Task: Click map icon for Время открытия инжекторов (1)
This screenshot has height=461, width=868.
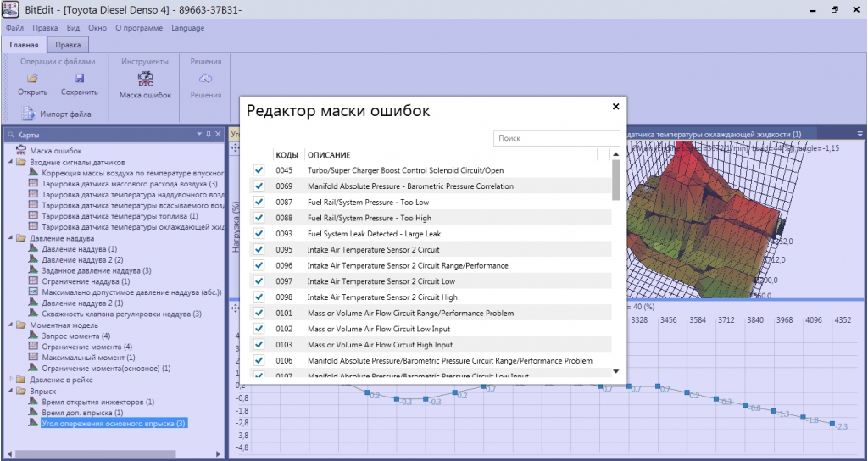Action: coord(33,401)
